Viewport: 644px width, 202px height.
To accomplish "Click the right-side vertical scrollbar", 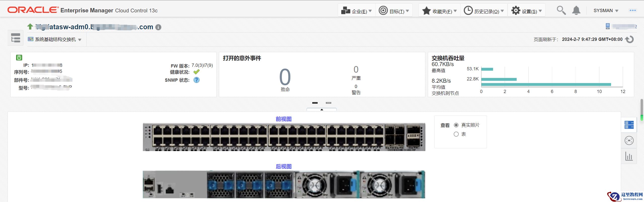I will coord(641,110).
